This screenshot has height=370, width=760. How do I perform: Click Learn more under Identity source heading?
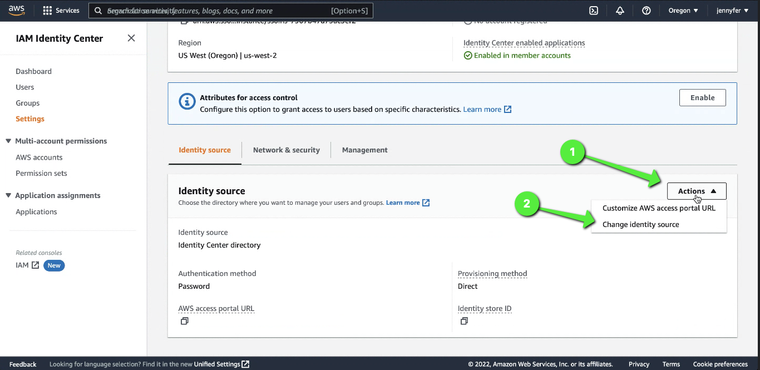[403, 203]
